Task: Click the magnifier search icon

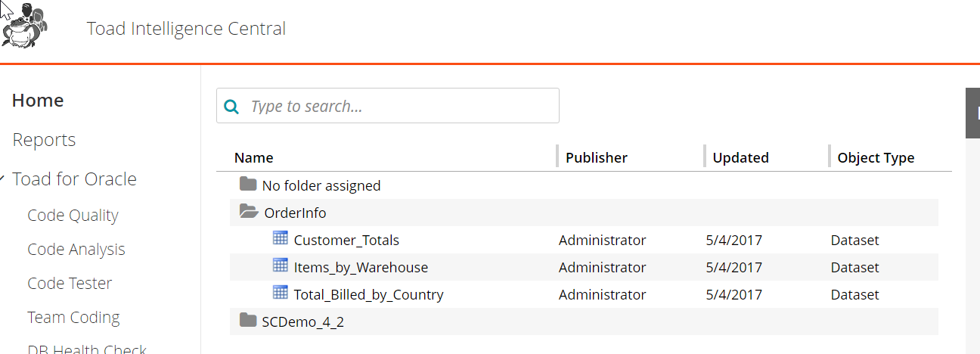Action: point(233,106)
